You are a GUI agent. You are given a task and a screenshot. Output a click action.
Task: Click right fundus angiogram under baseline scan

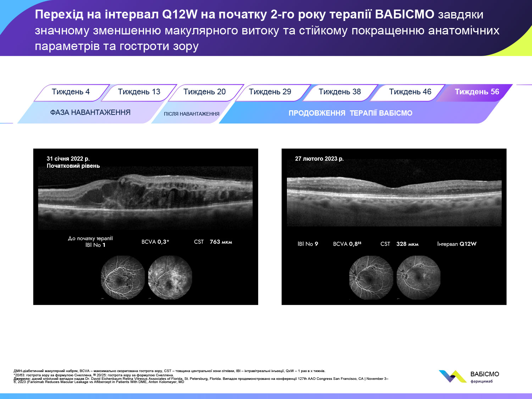pyautogui.click(x=170, y=278)
